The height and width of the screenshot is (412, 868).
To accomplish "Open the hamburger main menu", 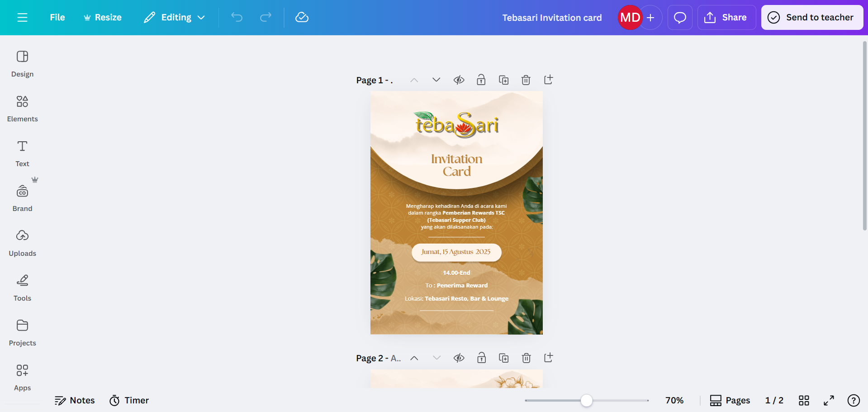I will click(x=22, y=17).
